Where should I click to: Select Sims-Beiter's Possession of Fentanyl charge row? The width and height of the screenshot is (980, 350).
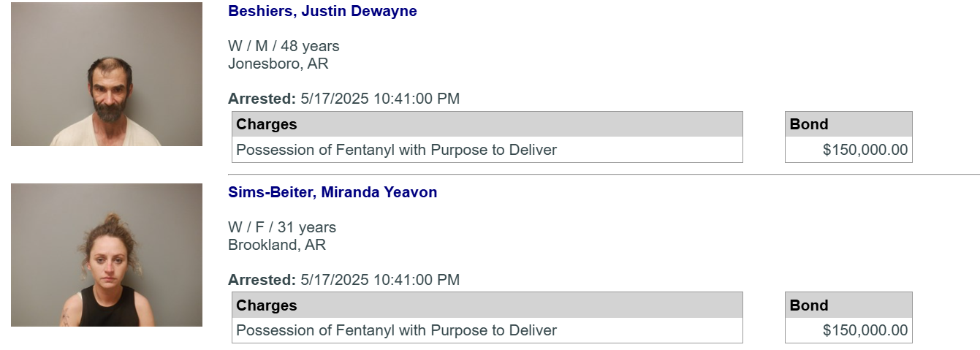point(487,330)
